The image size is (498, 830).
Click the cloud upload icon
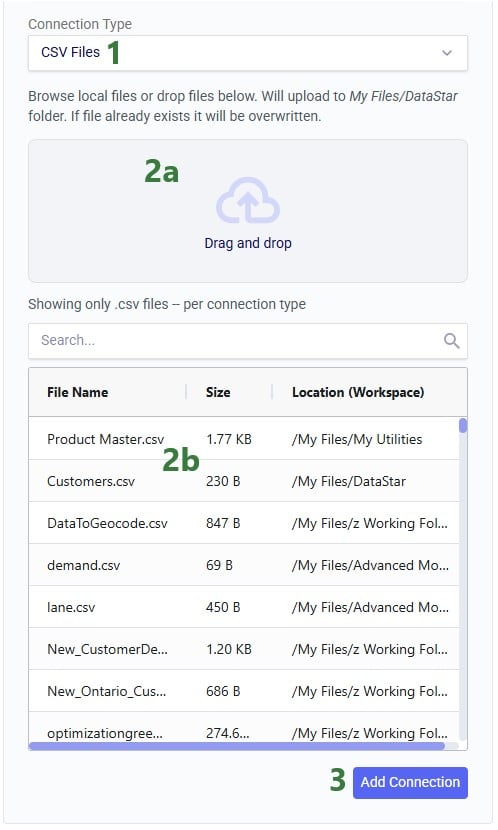248,201
